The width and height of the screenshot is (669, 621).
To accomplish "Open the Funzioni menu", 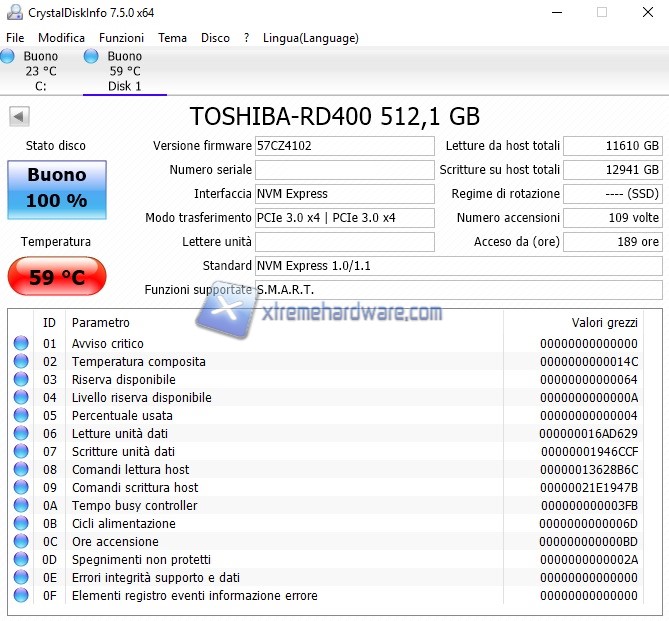I will [121, 38].
